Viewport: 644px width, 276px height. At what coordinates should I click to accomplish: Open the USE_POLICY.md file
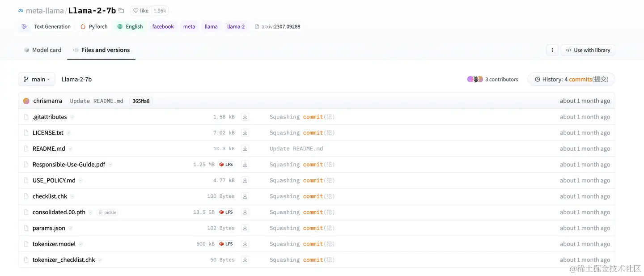54,180
